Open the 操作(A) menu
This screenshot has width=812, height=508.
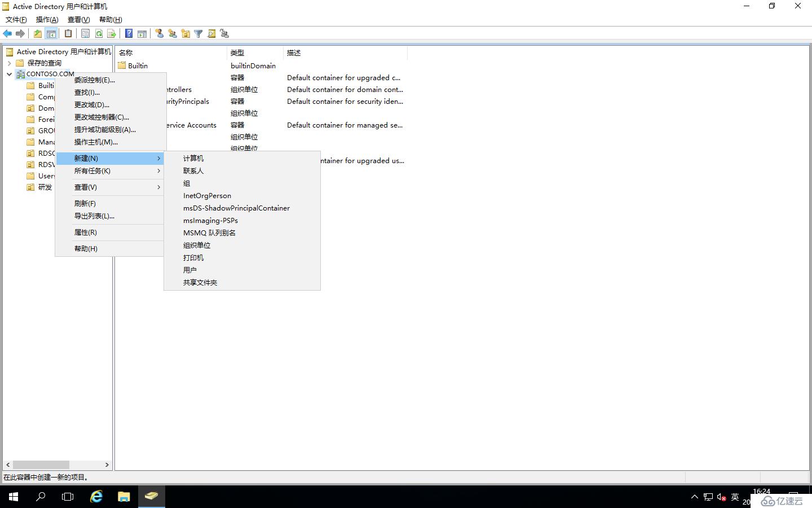point(47,20)
